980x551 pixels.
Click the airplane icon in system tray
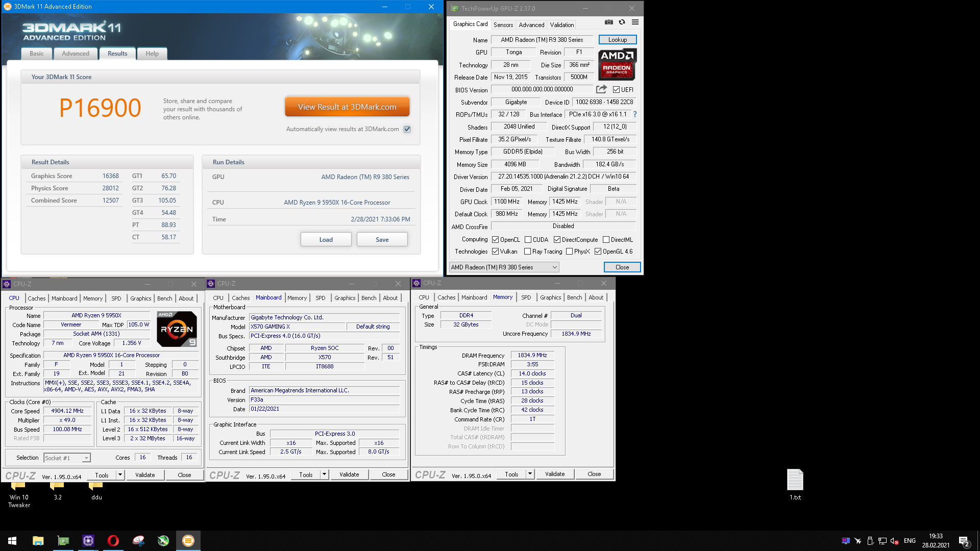[x=857, y=541]
